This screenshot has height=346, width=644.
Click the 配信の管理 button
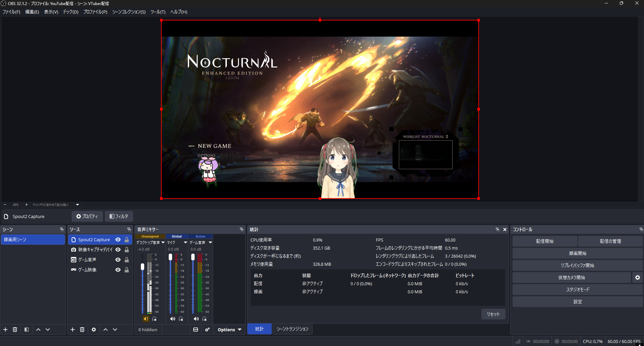(x=610, y=241)
